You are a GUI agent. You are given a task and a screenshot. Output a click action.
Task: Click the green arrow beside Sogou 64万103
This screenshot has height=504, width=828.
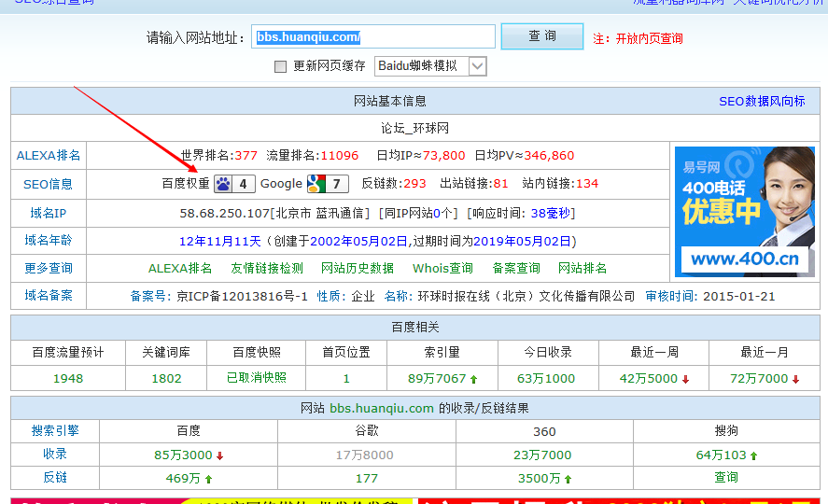pos(753,455)
